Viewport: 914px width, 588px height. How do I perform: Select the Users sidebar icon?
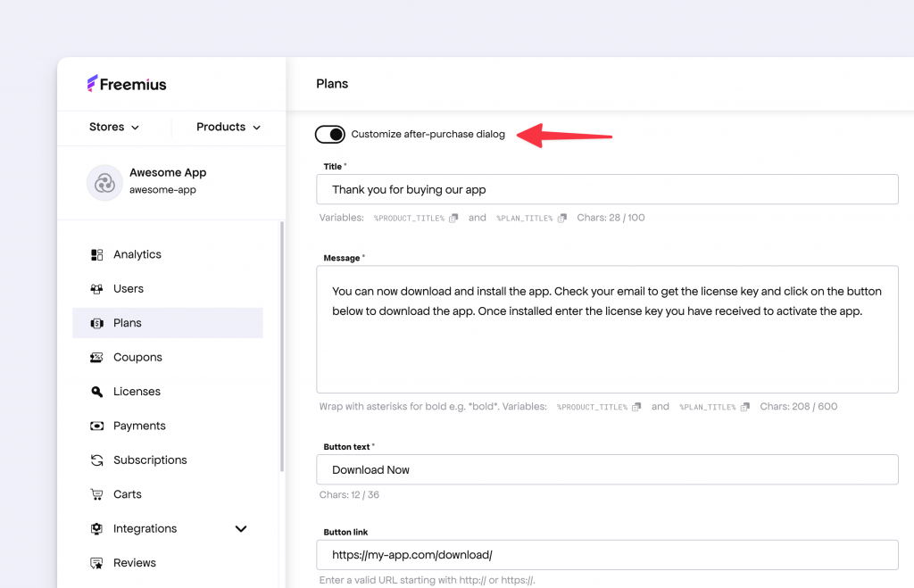pos(96,288)
